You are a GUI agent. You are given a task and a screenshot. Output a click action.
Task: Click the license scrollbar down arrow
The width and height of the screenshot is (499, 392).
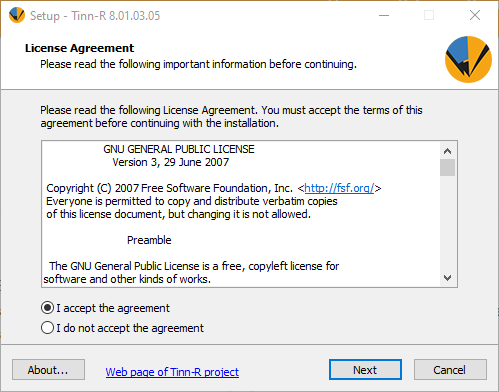447,278
